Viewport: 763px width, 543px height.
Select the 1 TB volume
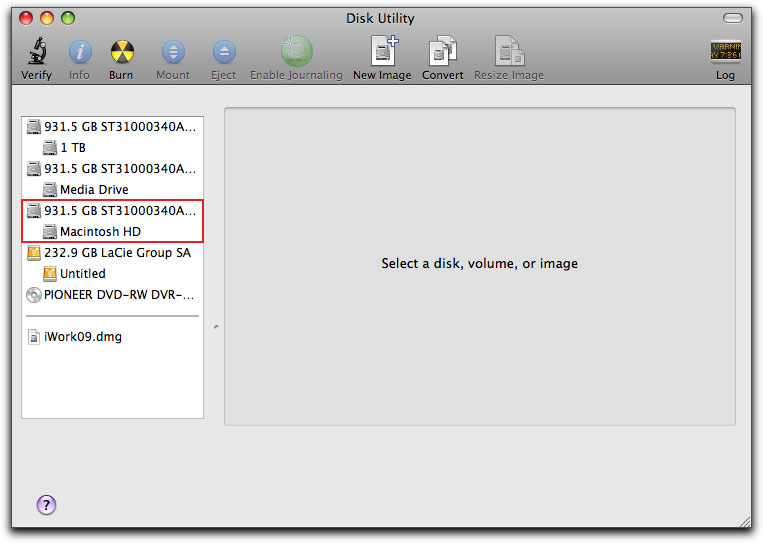point(112,148)
